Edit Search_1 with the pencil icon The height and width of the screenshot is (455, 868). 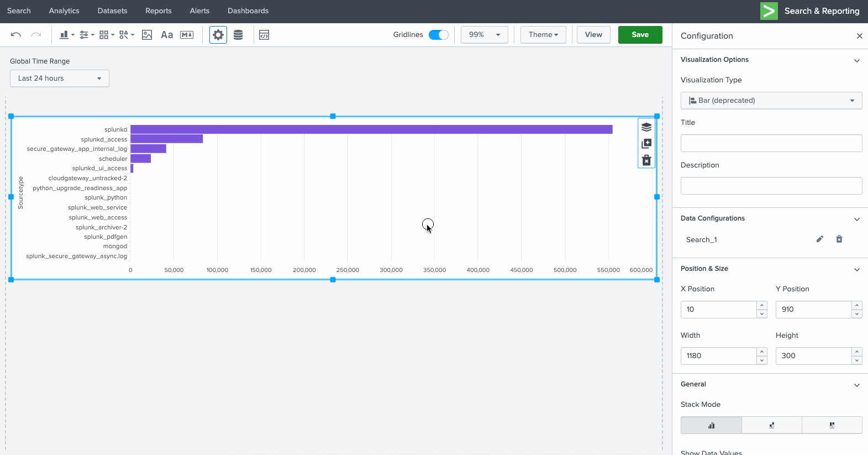pos(820,239)
